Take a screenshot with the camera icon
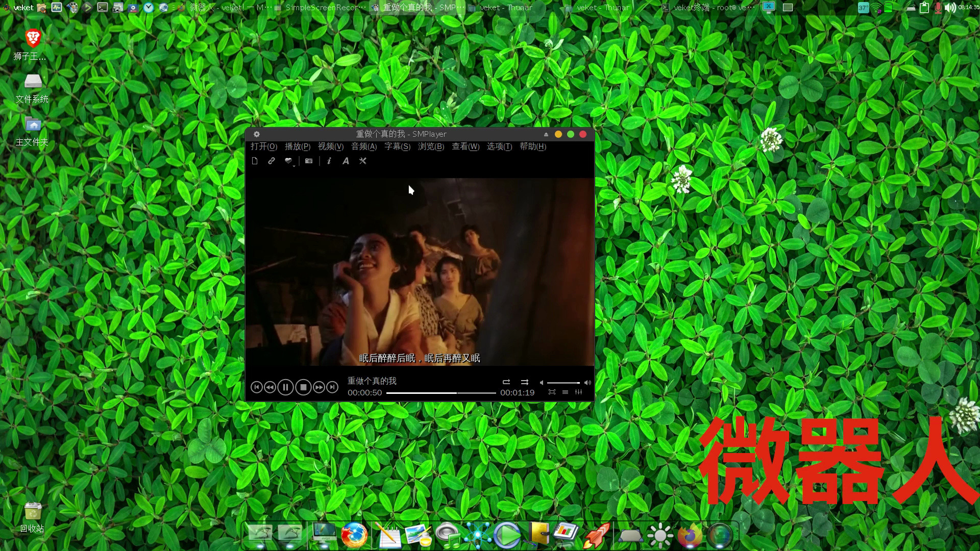 click(x=309, y=161)
